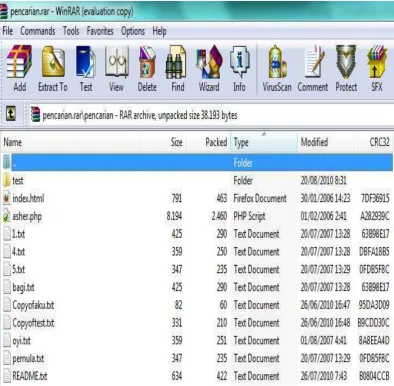Show archive Info icon
The image size is (394, 386).
239,62
